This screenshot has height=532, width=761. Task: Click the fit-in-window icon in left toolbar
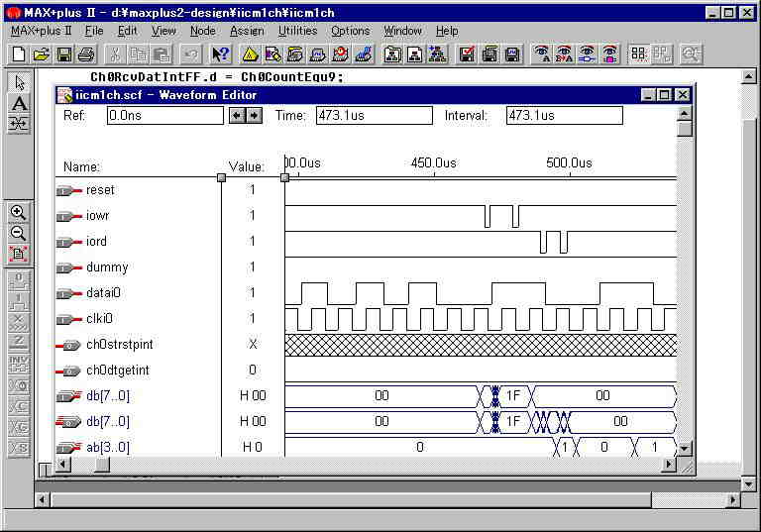(x=19, y=254)
